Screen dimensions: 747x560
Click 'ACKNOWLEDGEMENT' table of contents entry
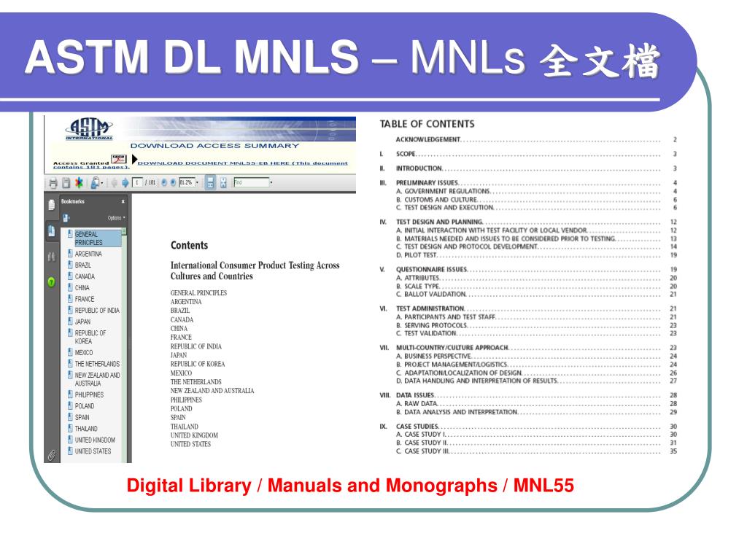pos(427,139)
